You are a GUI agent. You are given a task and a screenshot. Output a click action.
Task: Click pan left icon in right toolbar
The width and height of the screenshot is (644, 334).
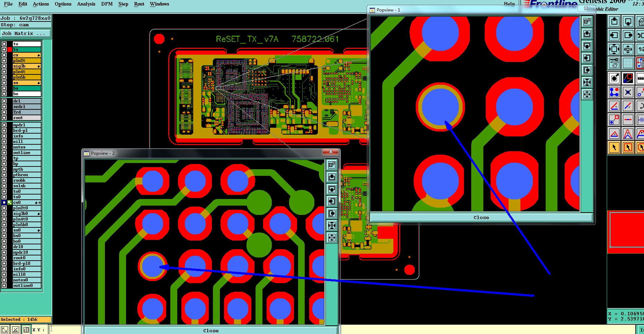click(x=614, y=35)
